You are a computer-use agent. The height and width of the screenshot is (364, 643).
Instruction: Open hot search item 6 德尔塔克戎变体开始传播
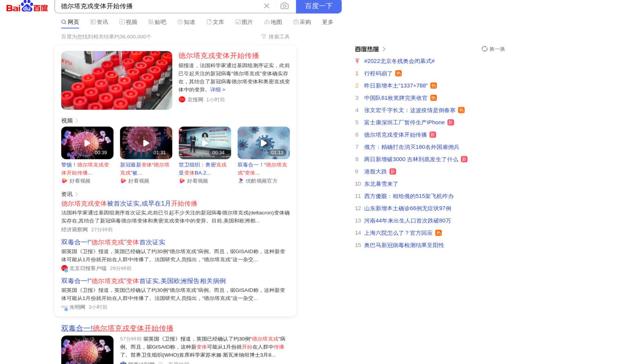pyautogui.click(x=396, y=135)
